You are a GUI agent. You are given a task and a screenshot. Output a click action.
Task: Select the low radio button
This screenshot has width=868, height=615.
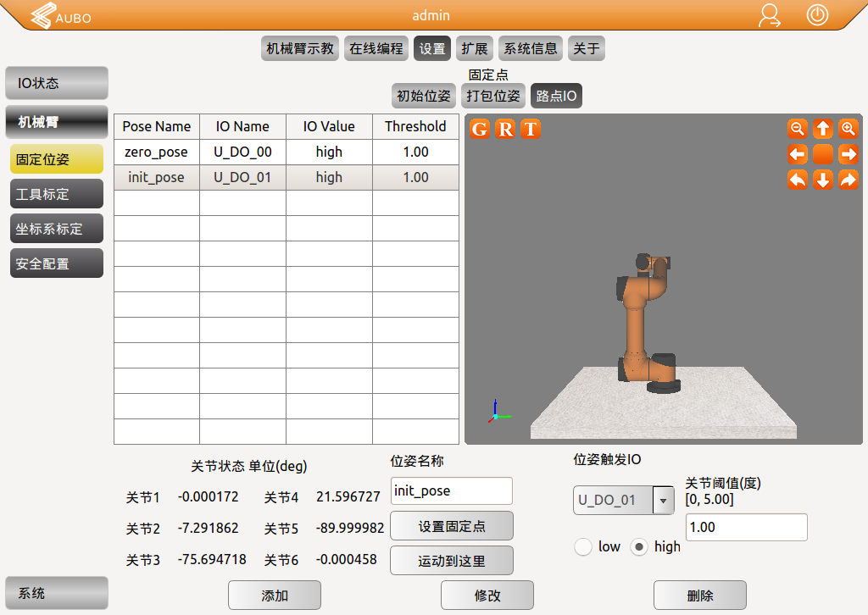pos(583,546)
